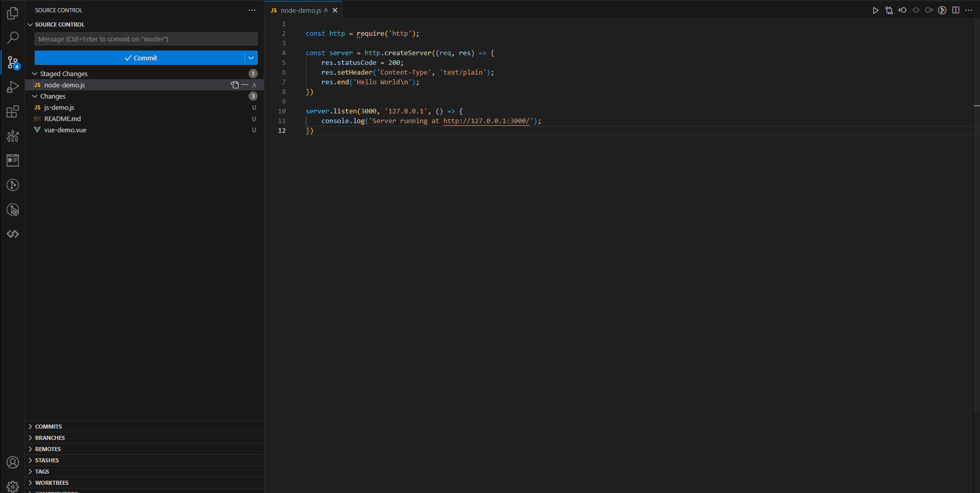Click 'server.listen' on line 10

[x=331, y=111]
